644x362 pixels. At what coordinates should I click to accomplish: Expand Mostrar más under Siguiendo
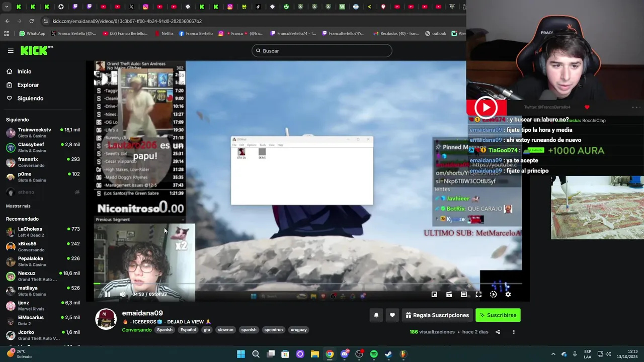[x=18, y=206]
